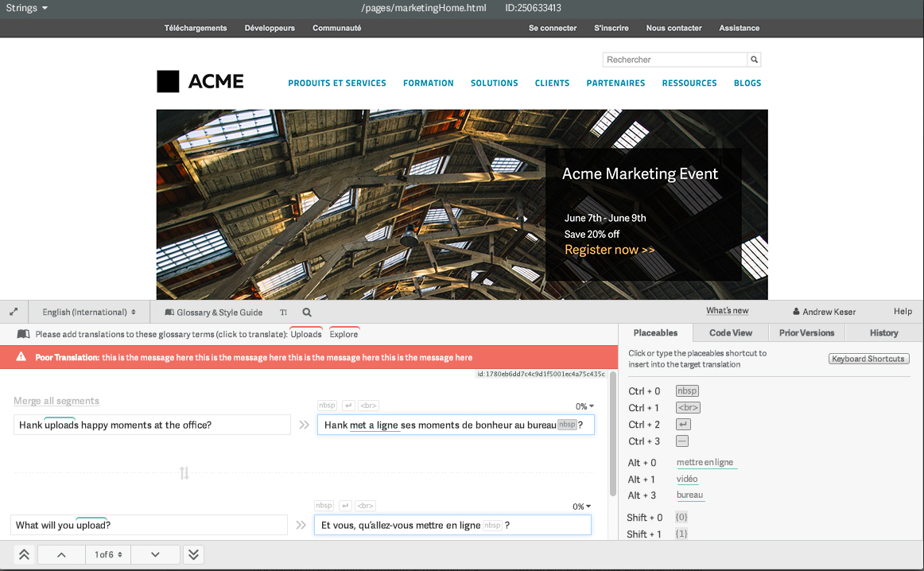Click copy-source arrows beside Hank uploads segment

304,425
